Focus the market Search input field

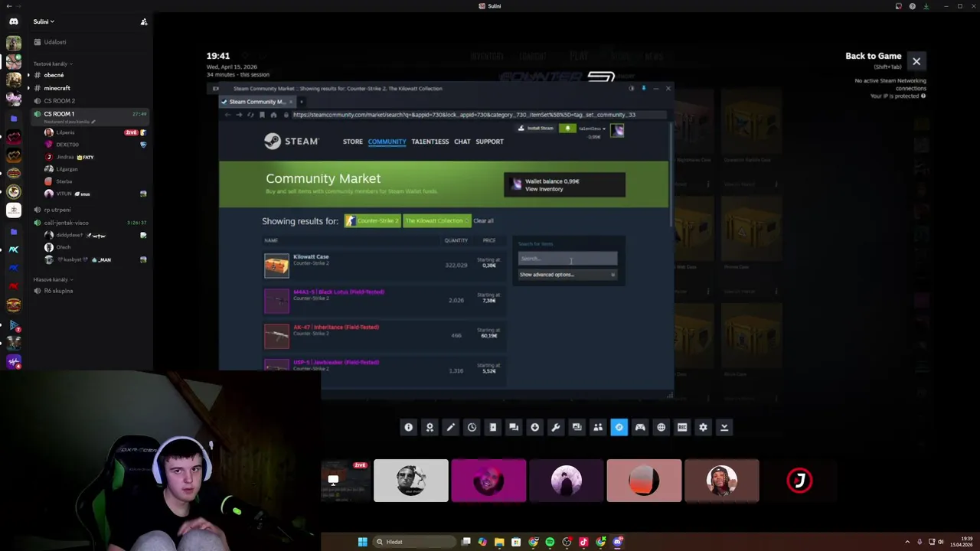point(567,259)
